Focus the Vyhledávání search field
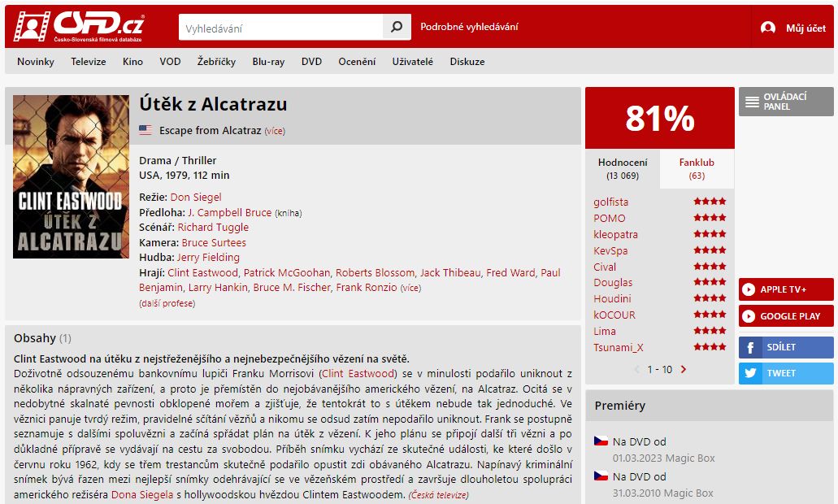This screenshot has height=504, width=838. [x=280, y=27]
